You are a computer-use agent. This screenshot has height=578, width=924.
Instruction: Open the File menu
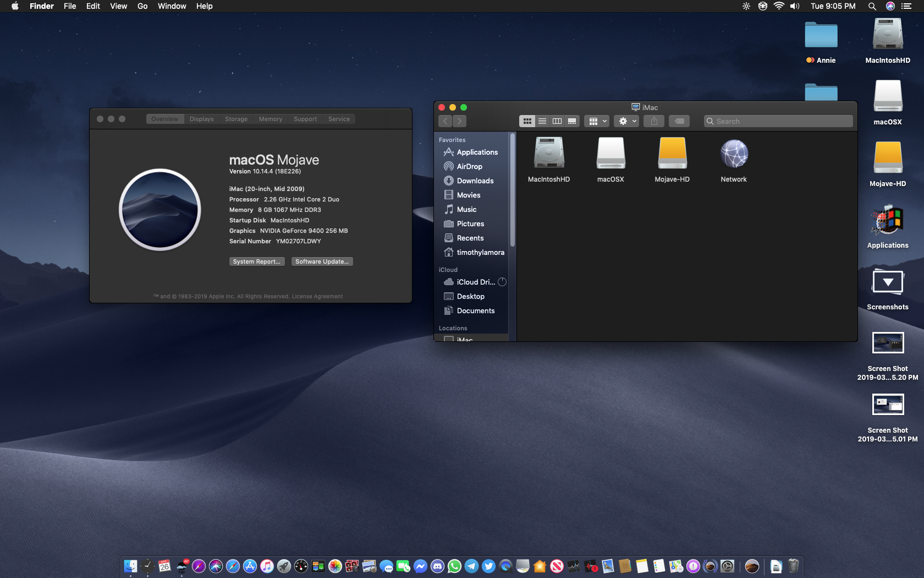(x=70, y=6)
